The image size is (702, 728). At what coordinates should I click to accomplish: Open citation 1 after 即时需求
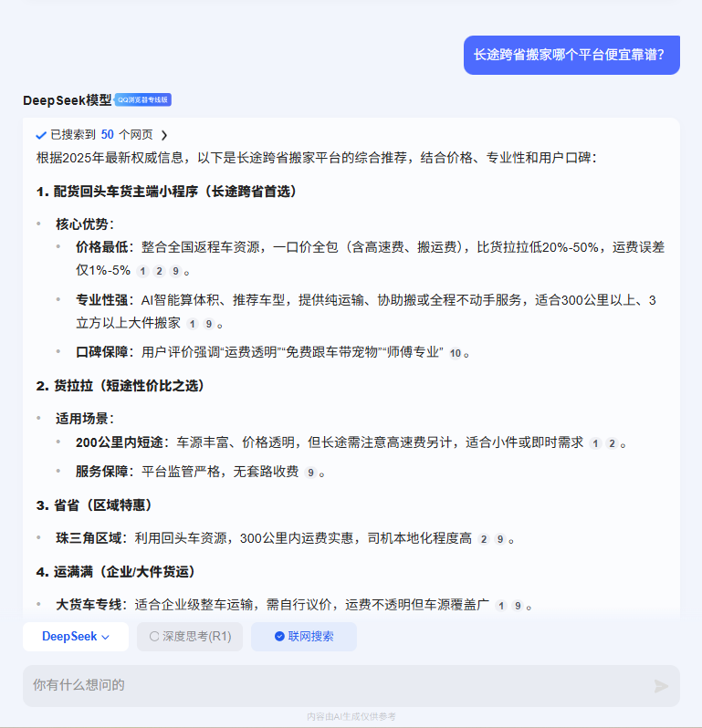coord(595,443)
